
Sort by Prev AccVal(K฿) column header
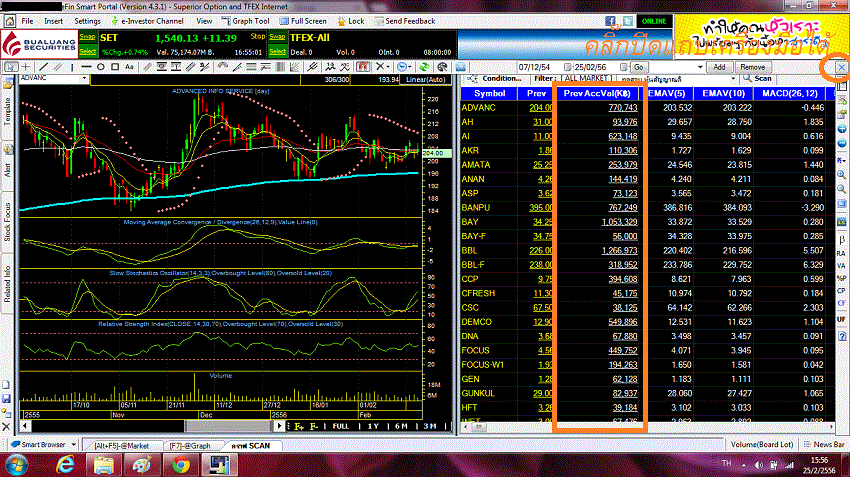(597, 93)
